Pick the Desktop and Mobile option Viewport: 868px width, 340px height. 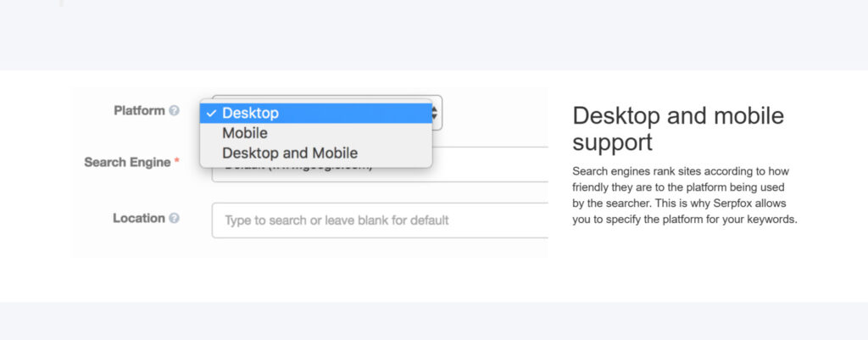[x=290, y=153]
